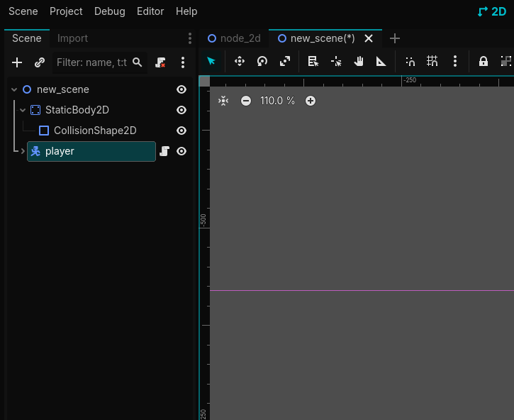
Task: Switch to the 2D workspace
Action: click(x=492, y=11)
